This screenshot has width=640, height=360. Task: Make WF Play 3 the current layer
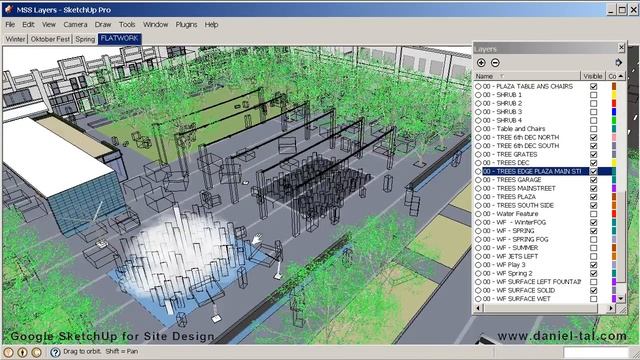(478, 265)
